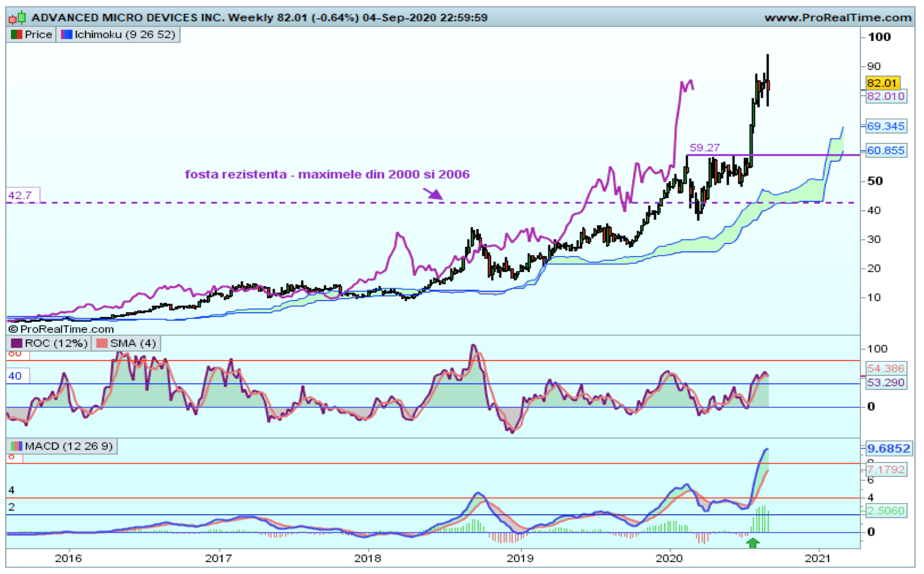Click the MACD color swatch icon

[16, 446]
